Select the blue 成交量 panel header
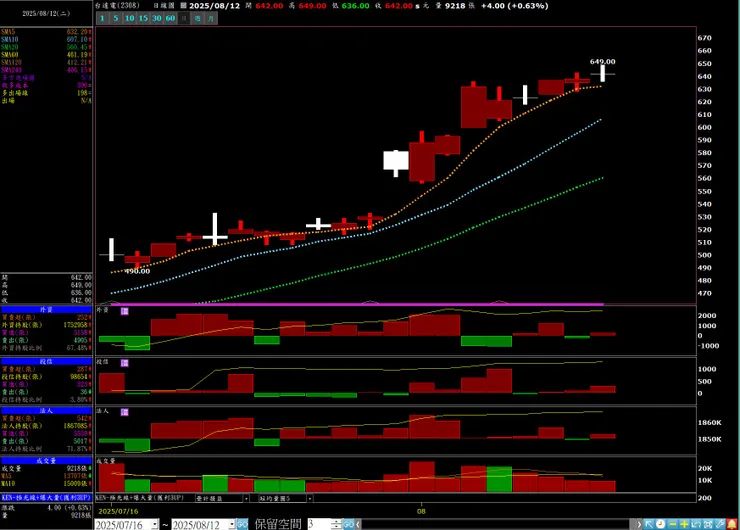 coord(46,461)
